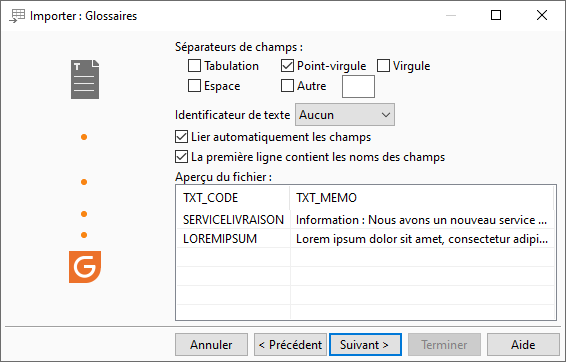This screenshot has height=362, width=566.
Task: Click the text file document icon
Action: coord(85,79)
